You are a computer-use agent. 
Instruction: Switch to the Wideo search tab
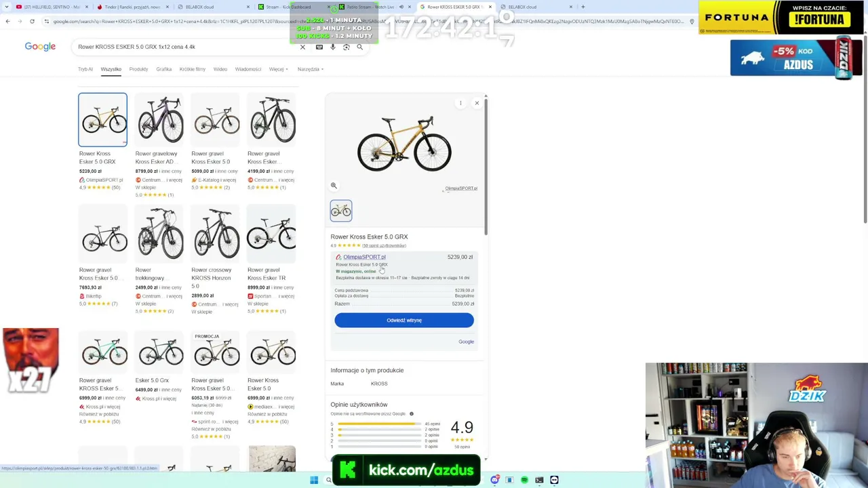click(220, 69)
